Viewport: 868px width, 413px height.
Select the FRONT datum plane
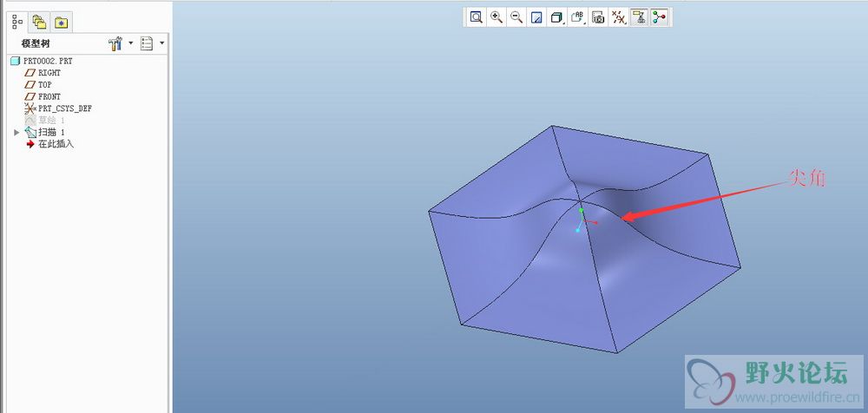(43, 96)
